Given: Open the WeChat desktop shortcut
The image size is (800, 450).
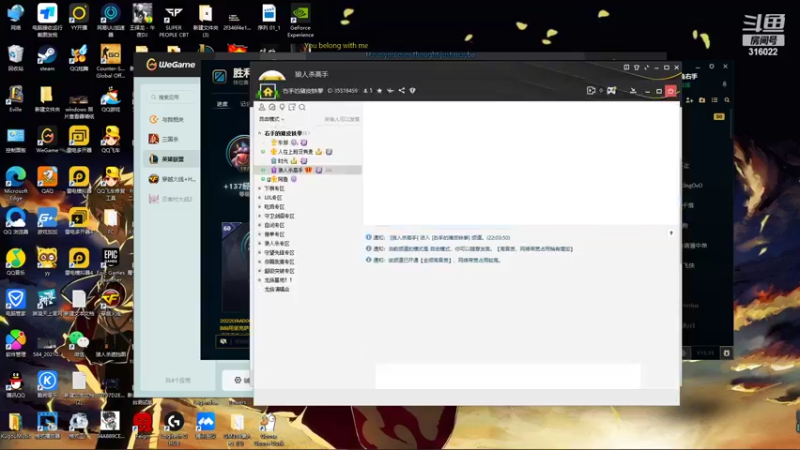Looking at the screenshot, I should 79,344.
